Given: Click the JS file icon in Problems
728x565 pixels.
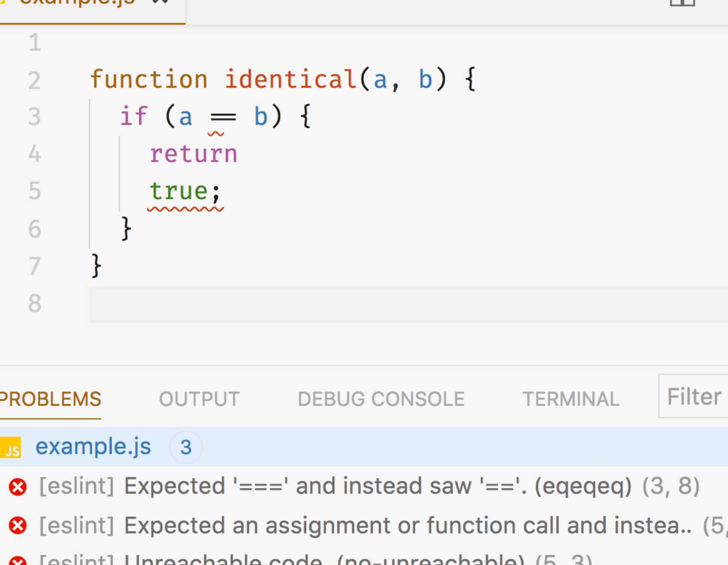Looking at the screenshot, I should [x=12, y=447].
